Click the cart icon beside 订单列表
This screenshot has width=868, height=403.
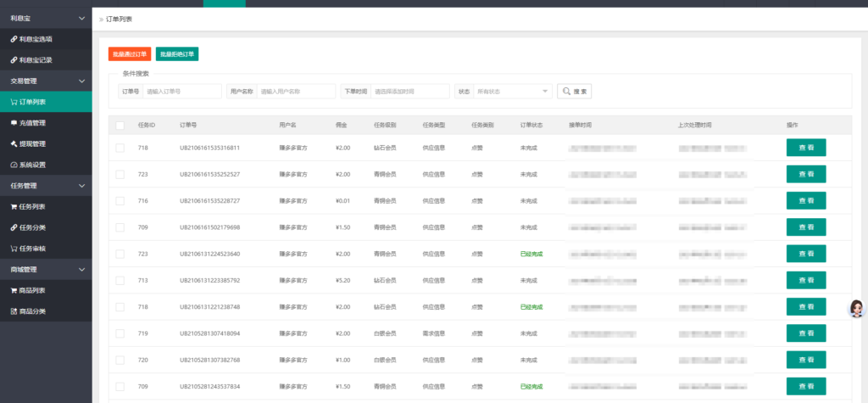point(14,102)
